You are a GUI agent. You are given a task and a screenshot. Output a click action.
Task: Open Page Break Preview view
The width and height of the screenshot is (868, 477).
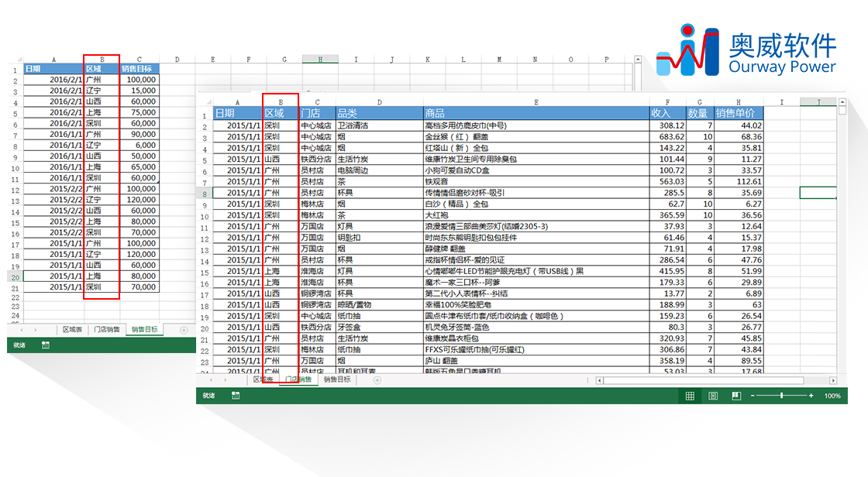point(736,396)
